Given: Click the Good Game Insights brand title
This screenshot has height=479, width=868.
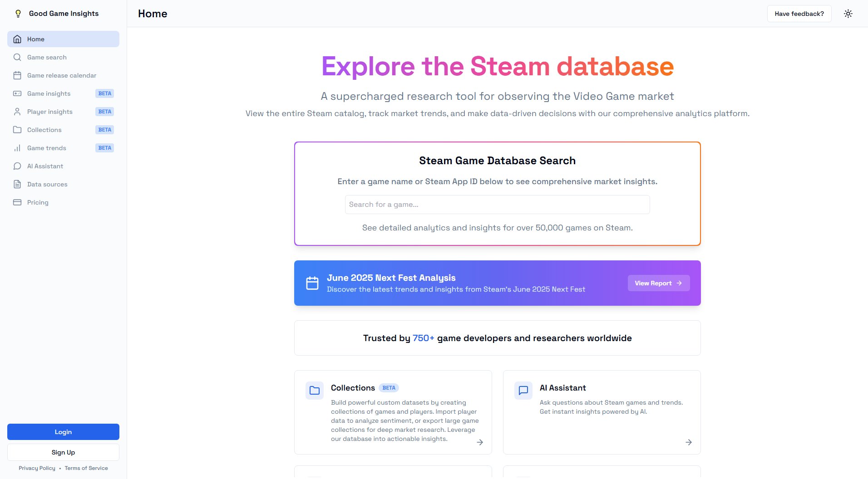Looking at the screenshot, I should click(x=64, y=14).
